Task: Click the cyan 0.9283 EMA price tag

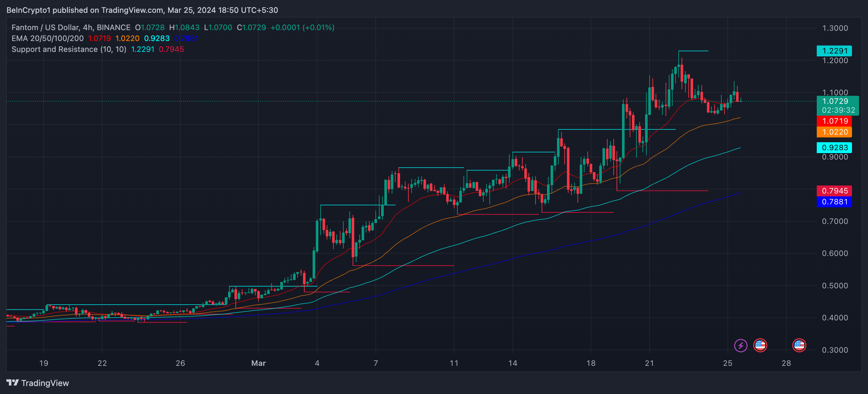Action: tap(834, 147)
